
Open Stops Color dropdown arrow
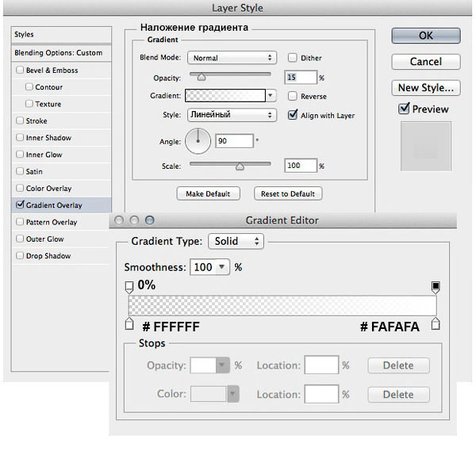point(232,394)
